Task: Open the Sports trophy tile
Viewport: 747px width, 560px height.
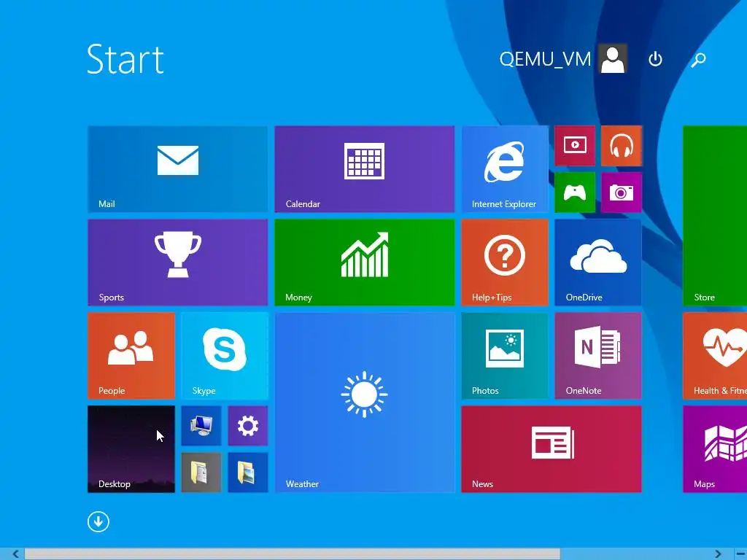Action: click(x=178, y=262)
